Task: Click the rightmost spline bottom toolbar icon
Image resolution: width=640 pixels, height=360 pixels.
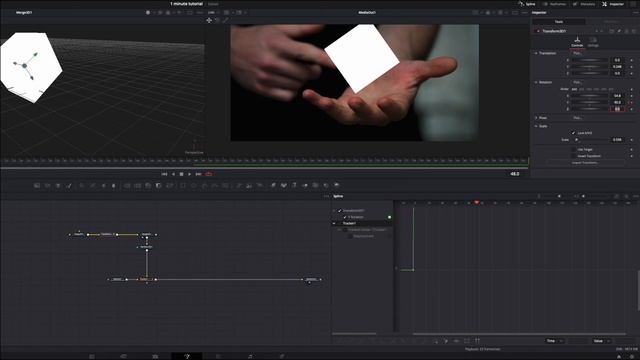Action: [x=477, y=341]
